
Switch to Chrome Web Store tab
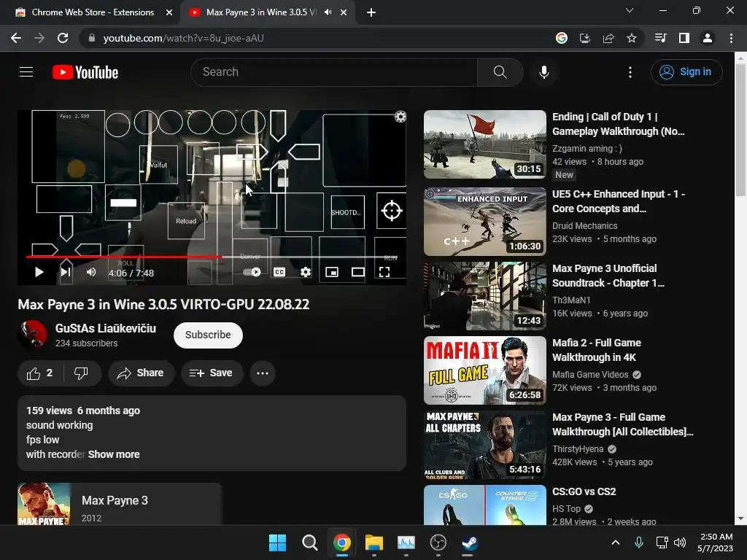point(93,12)
